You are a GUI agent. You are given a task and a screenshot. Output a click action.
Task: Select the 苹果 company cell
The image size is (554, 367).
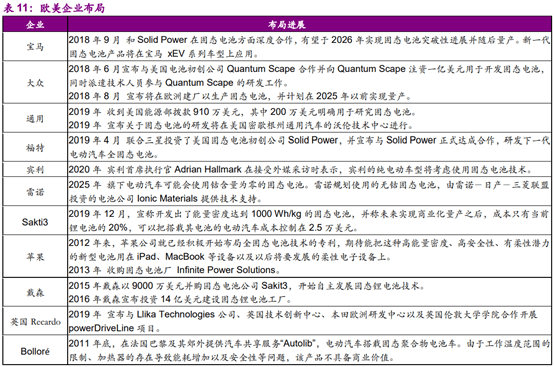(35, 257)
